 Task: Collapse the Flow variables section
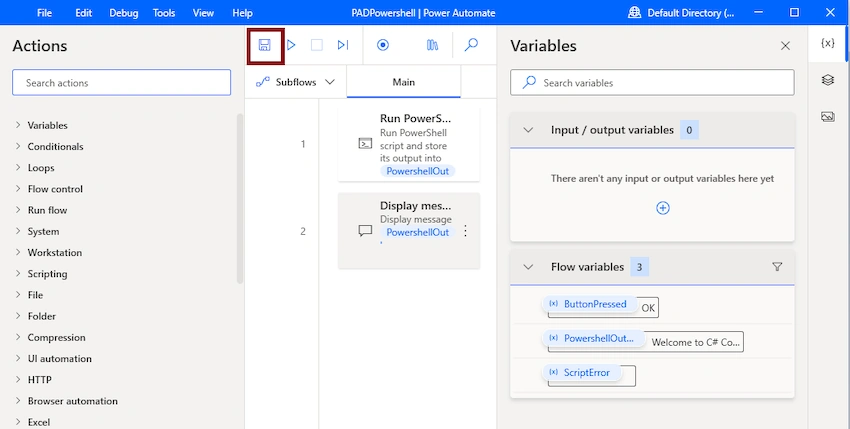tap(528, 267)
